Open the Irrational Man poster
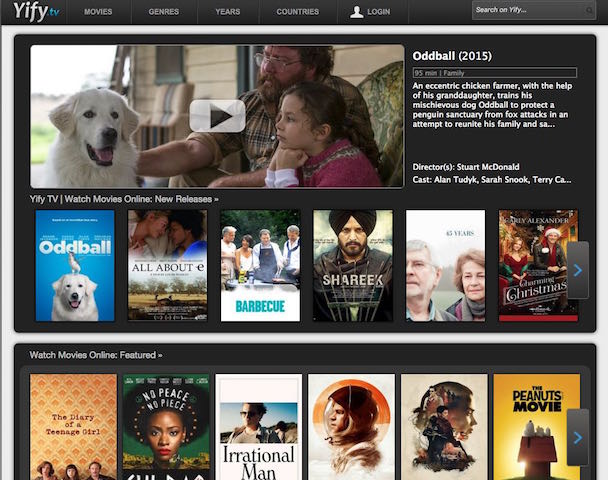 (x=259, y=427)
